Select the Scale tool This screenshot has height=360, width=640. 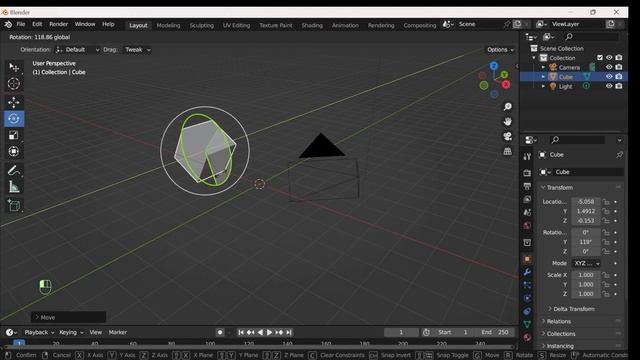pyautogui.click(x=14, y=136)
